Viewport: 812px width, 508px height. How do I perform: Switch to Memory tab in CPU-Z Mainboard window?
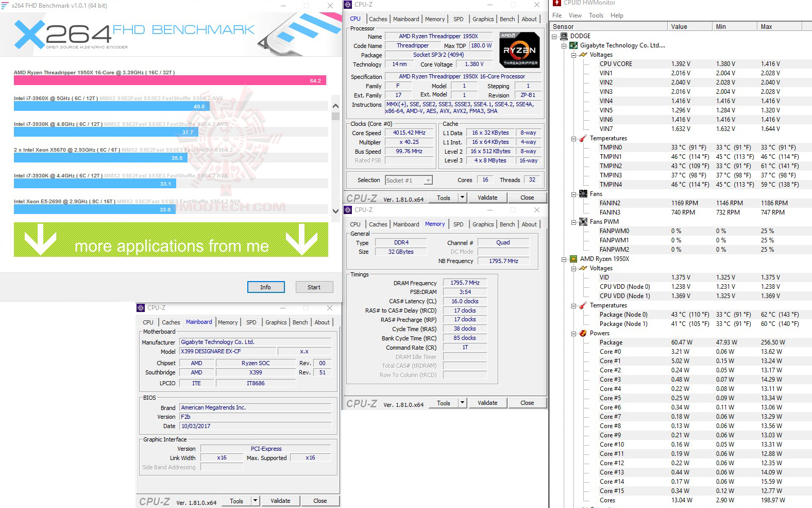[x=228, y=322]
